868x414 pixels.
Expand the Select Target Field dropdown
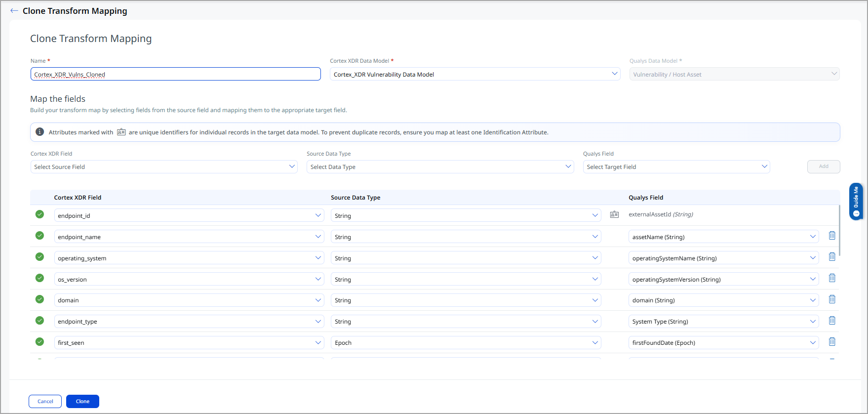tap(676, 167)
